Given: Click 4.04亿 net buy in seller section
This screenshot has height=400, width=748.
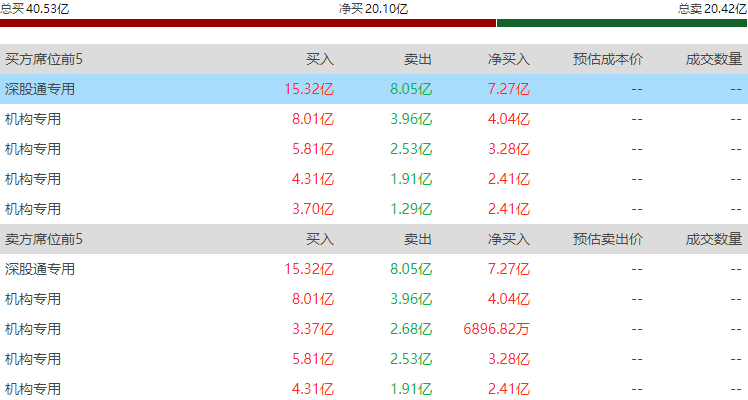Looking at the screenshot, I should click(509, 299).
